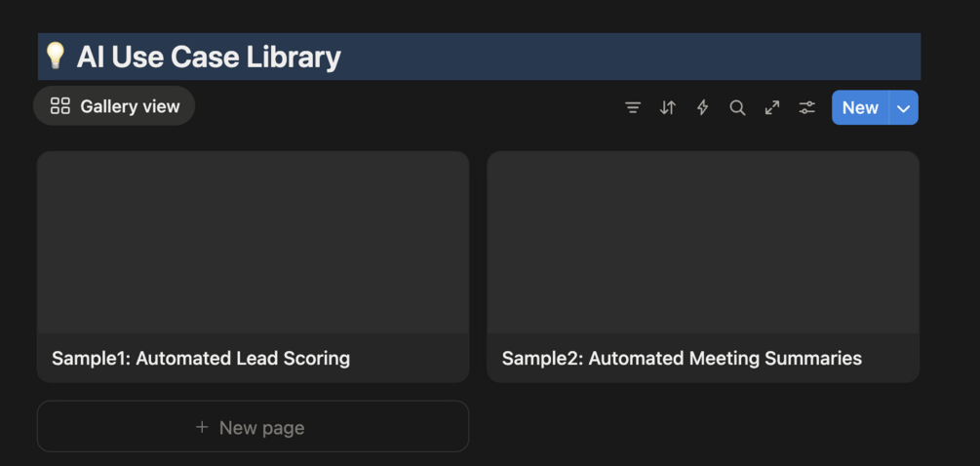Screen dimensions: 980x466
Task: Click the search magnifier icon
Action: pos(737,108)
